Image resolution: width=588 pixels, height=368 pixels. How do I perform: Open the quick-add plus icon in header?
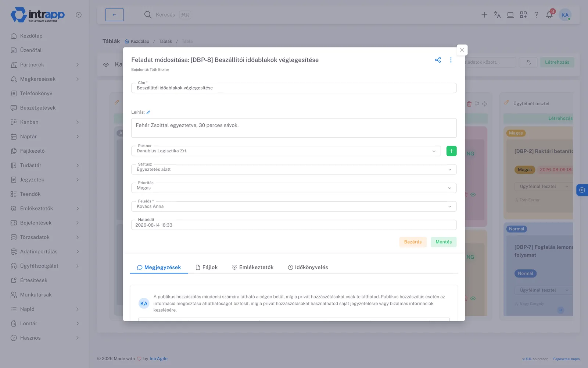click(x=484, y=15)
